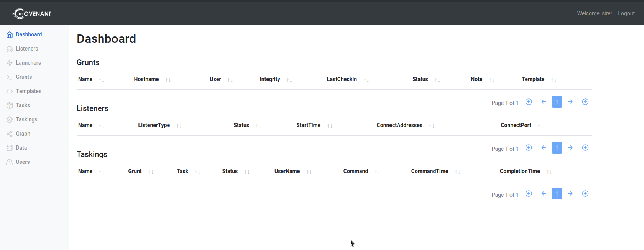
Task: Go to first page of Taskings table
Action: tap(528, 194)
